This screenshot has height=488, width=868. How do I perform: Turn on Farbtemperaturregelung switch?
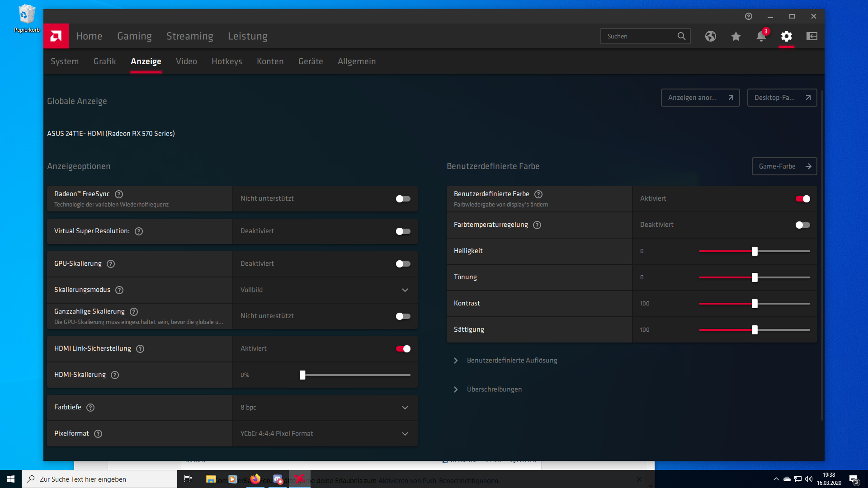[802, 225]
